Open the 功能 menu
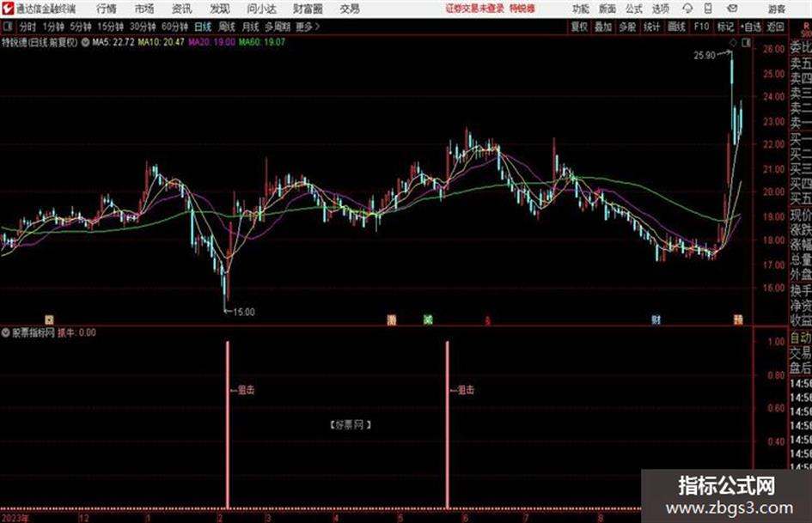Image resolution: width=812 pixels, height=523 pixels. 581,9
